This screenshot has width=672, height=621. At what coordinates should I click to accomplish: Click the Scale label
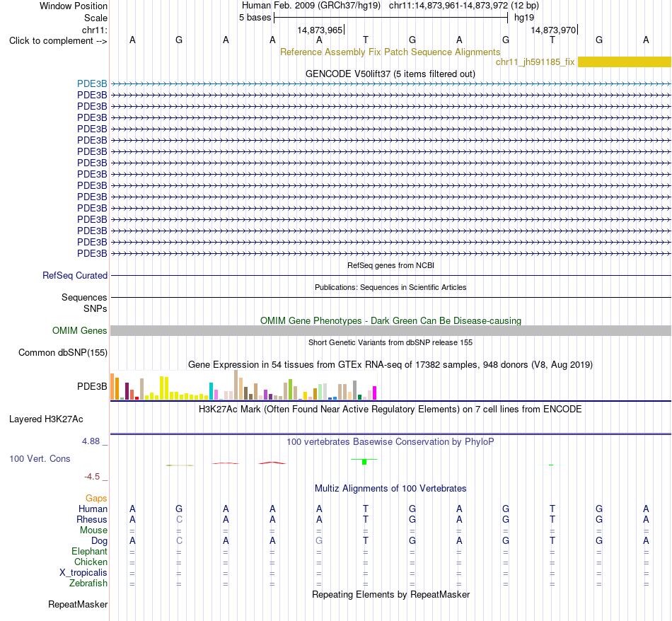[x=95, y=18]
